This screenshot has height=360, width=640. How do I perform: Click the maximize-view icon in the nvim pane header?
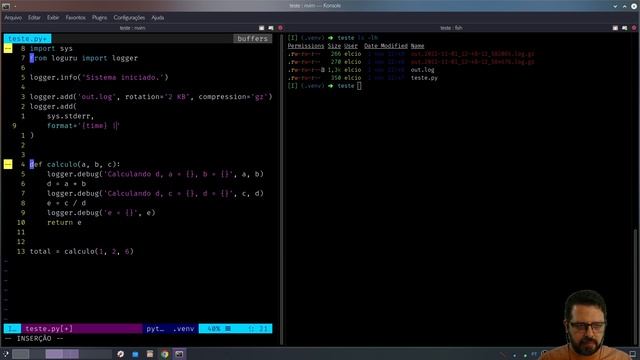click(x=262, y=28)
